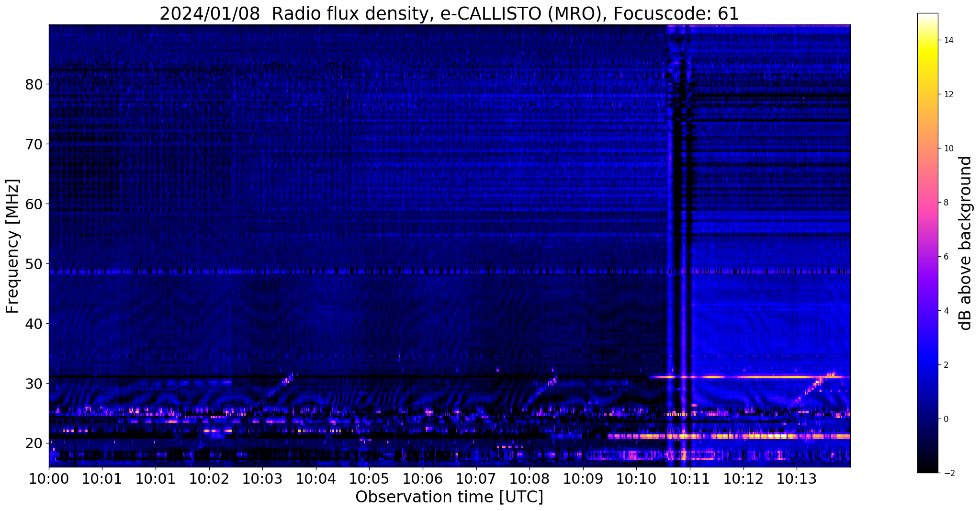The width and height of the screenshot is (980, 511).
Task: Click the 20 MHz frequency tick label
Action: (34, 443)
